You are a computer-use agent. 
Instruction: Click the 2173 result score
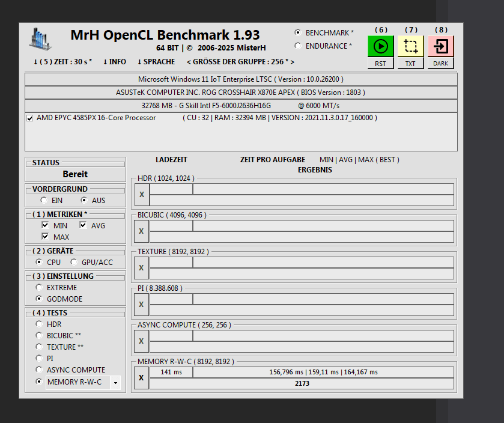click(x=302, y=383)
